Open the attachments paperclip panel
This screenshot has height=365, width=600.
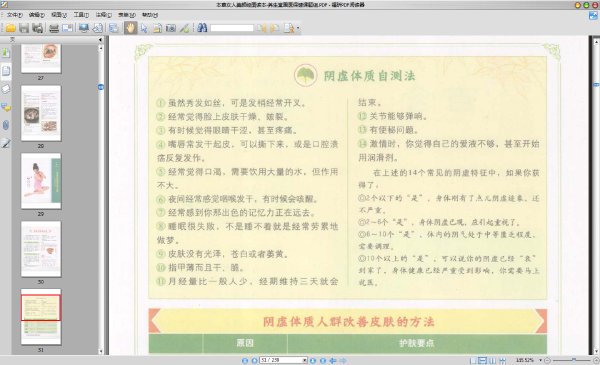pyautogui.click(x=6, y=125)
